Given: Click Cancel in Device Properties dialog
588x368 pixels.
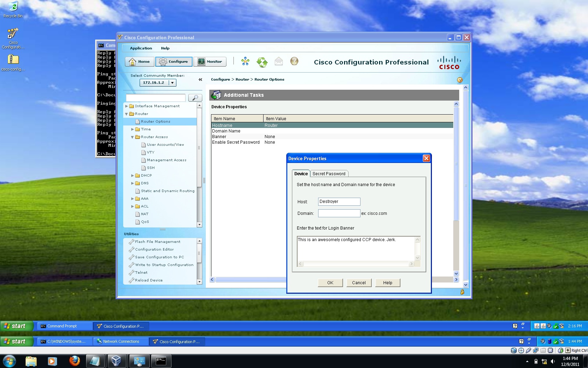Looking at the screenshot, I should [359, 283].
